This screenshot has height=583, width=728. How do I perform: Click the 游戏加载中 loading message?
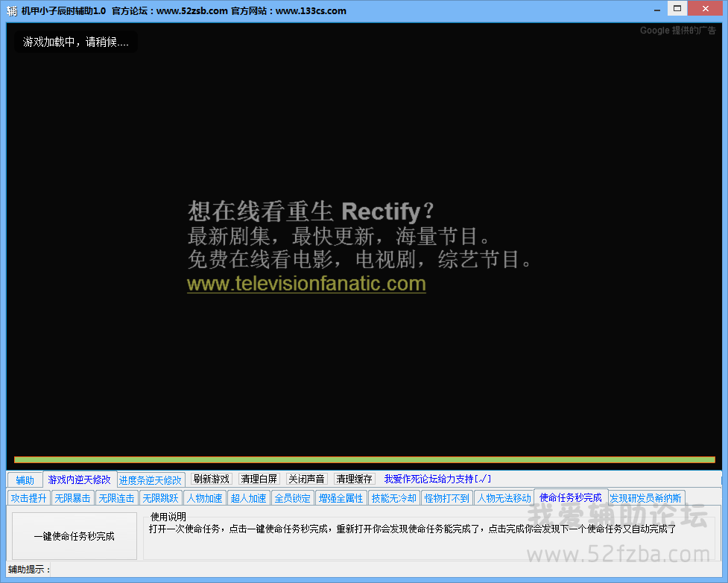click(x=76, y=42)
